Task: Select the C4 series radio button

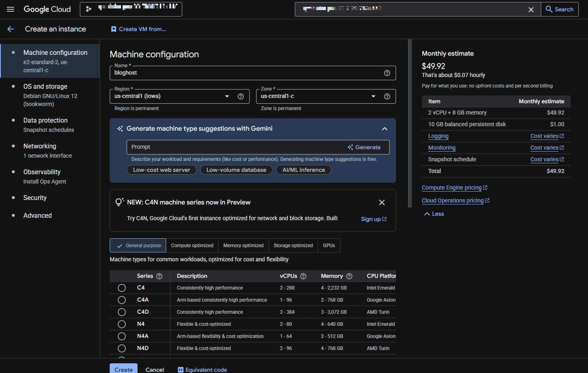Action: pos(122,288)
